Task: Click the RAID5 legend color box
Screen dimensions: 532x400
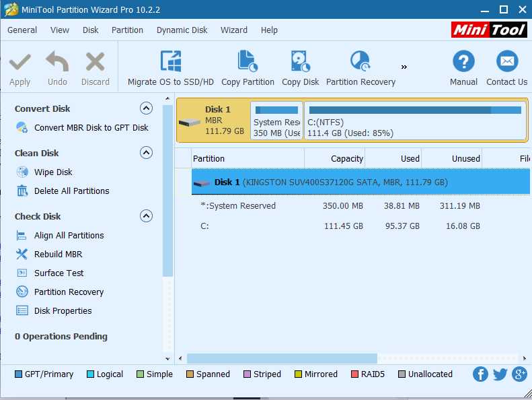Action: [x=354, y=374]
